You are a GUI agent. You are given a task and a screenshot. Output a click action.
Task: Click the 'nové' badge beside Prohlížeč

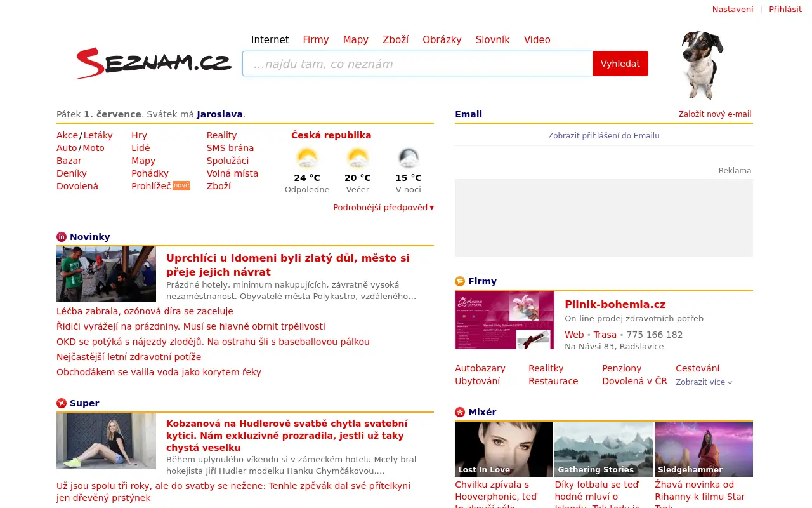click(181, 185)
